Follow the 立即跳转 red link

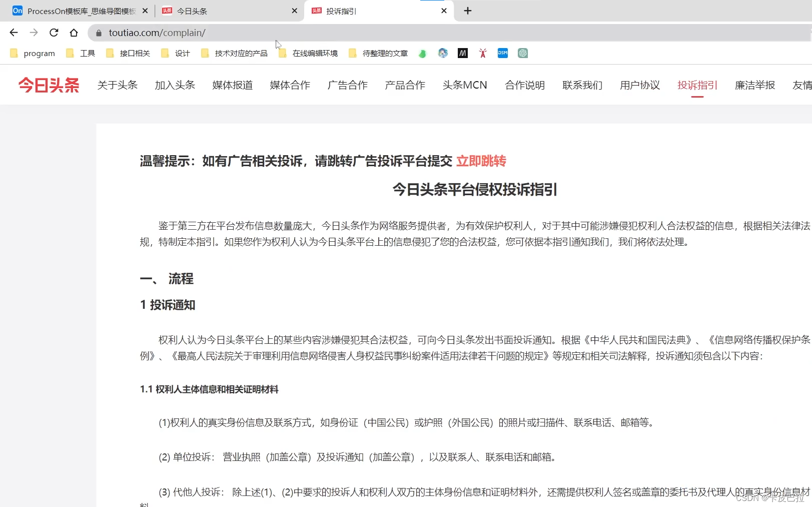[481, 161]
